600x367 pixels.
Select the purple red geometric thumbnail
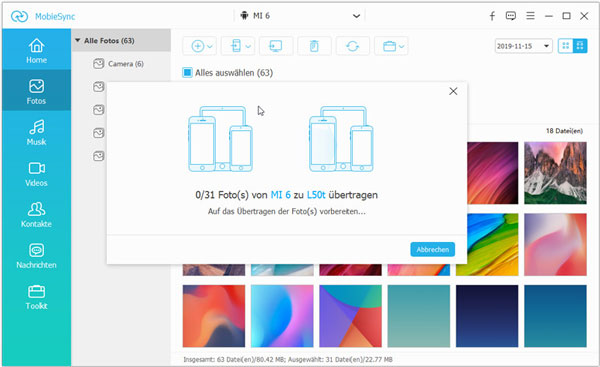point(351,316)
